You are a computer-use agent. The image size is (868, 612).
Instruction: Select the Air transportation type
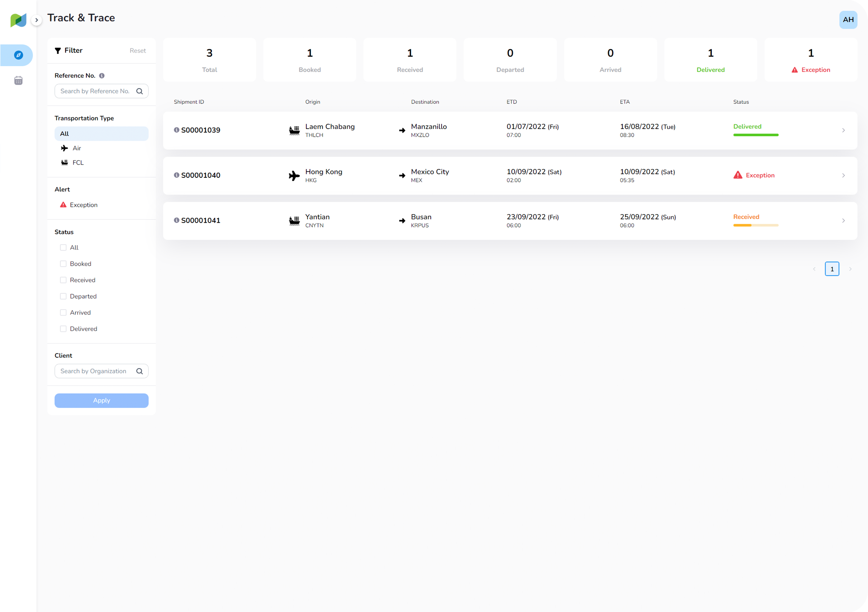pos(77,148)
